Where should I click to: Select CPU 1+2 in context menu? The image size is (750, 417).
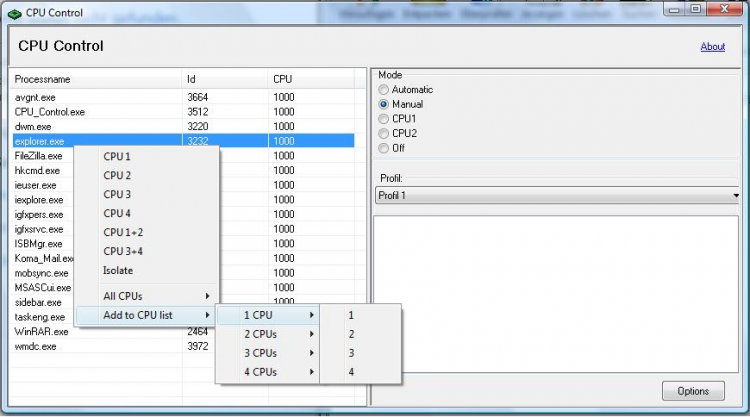[x=147, y=232]
